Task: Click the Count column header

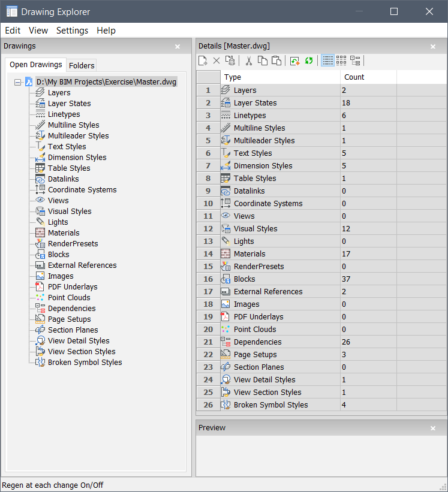Action: click(354, 77)
